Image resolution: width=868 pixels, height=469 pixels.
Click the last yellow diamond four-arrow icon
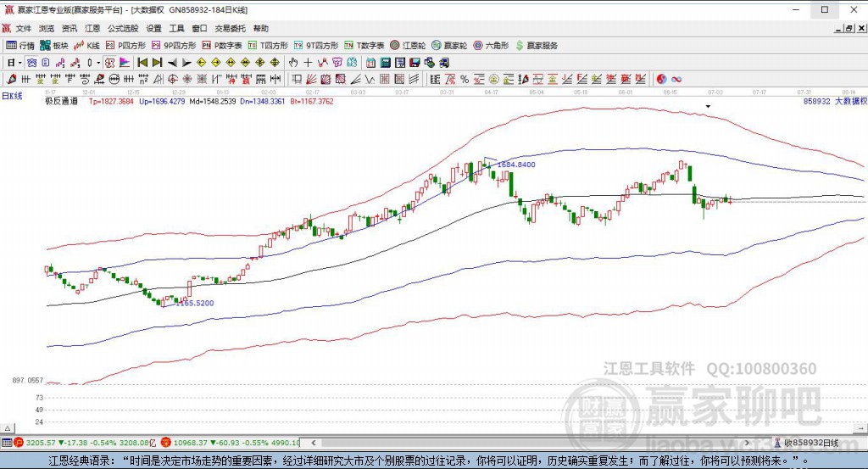pos(275,63)
